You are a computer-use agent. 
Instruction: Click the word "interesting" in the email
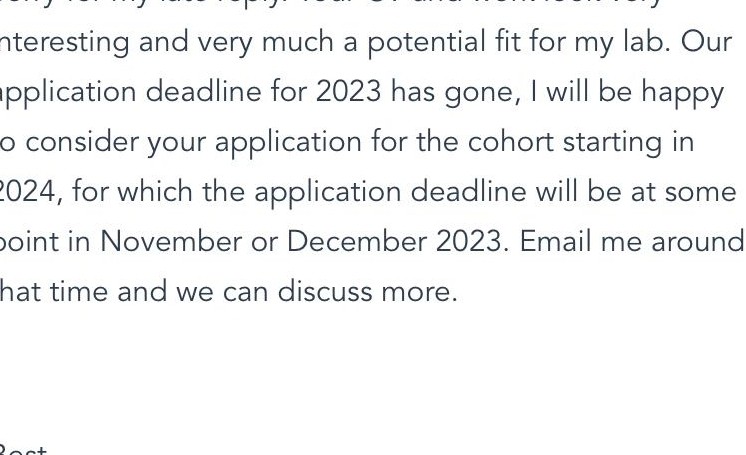tap(64, 43)
